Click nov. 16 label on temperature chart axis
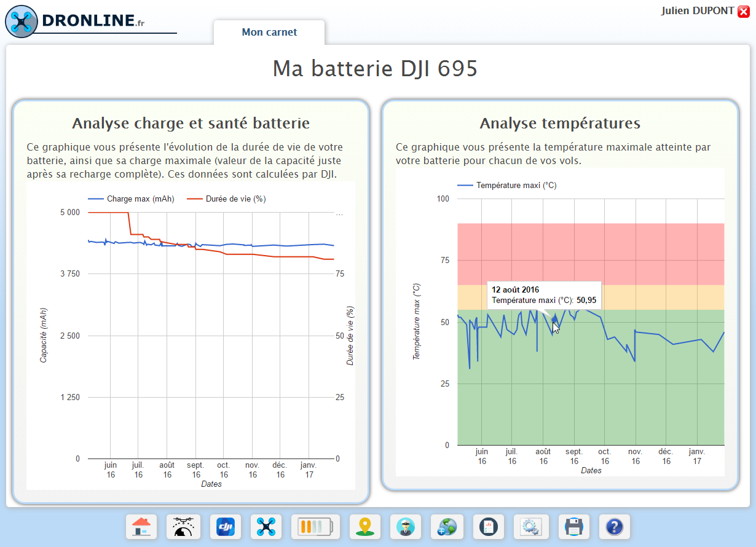 click(635, 456)
